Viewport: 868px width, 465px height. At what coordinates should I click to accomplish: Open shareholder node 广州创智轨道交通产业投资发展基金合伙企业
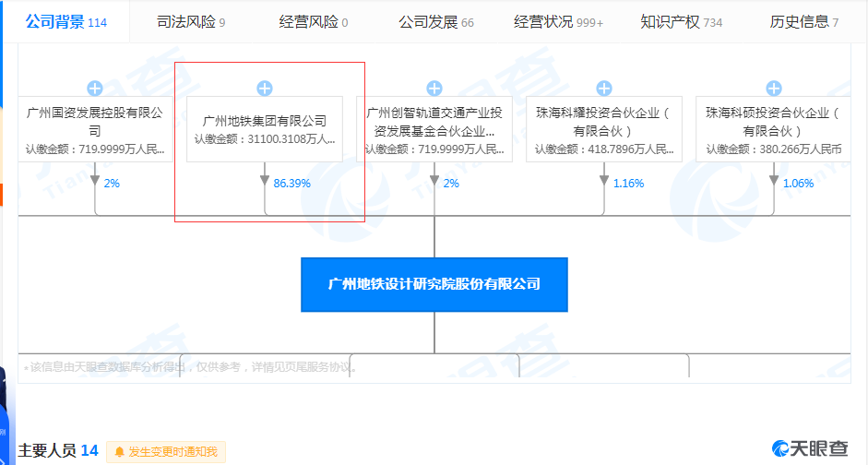pos(434,129)
